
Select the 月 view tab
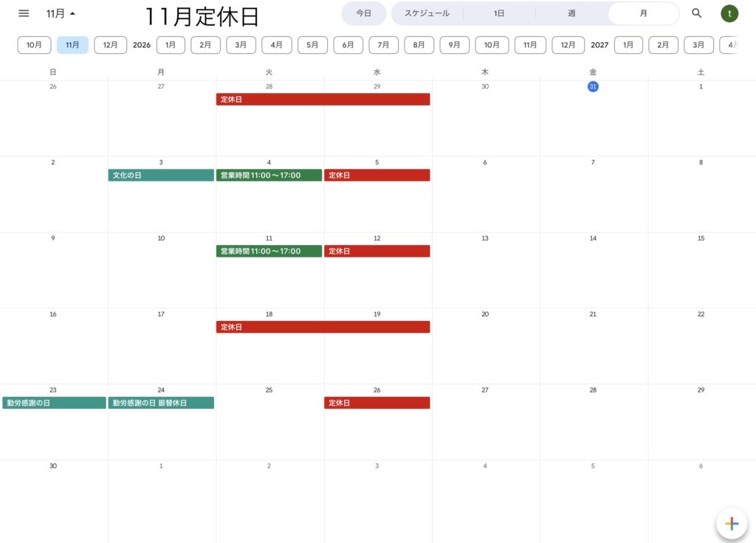(644, 13)
